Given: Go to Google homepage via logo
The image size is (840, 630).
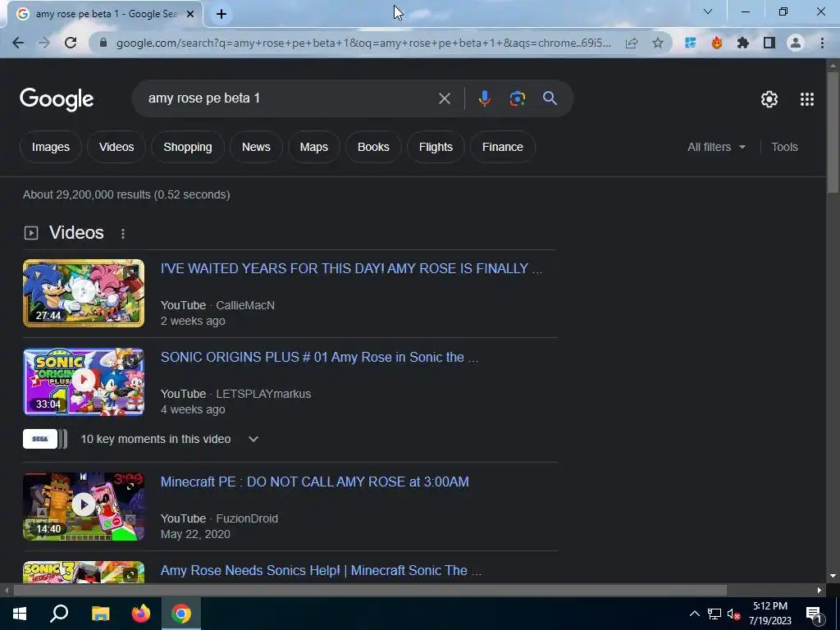Looking at the screenshot, I should [x=57, y=99].
